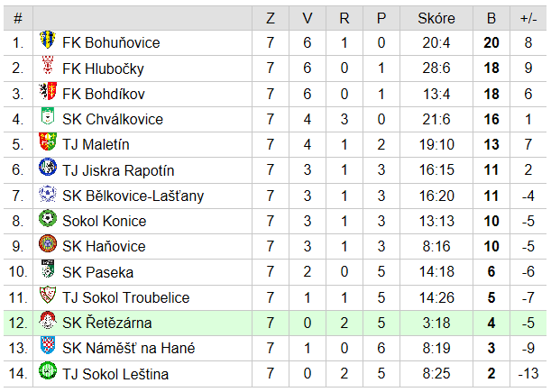Click the TJ Maletín coat of arms
Image resolution: width=551 pixels, height=392 pixels.
[x=48, y=141]
